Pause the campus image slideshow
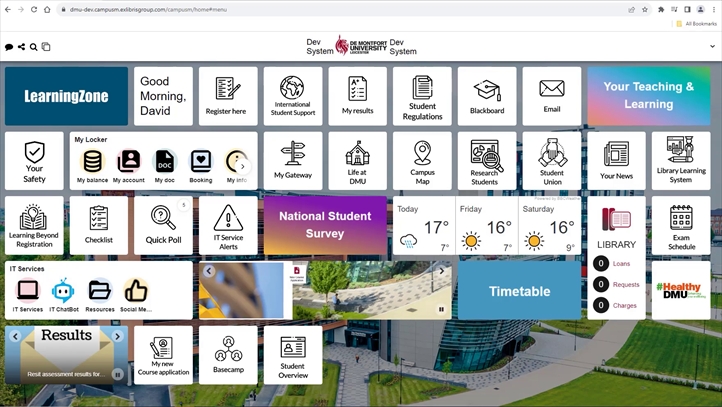This screenshot has height=407, width=722. [441, 310]
